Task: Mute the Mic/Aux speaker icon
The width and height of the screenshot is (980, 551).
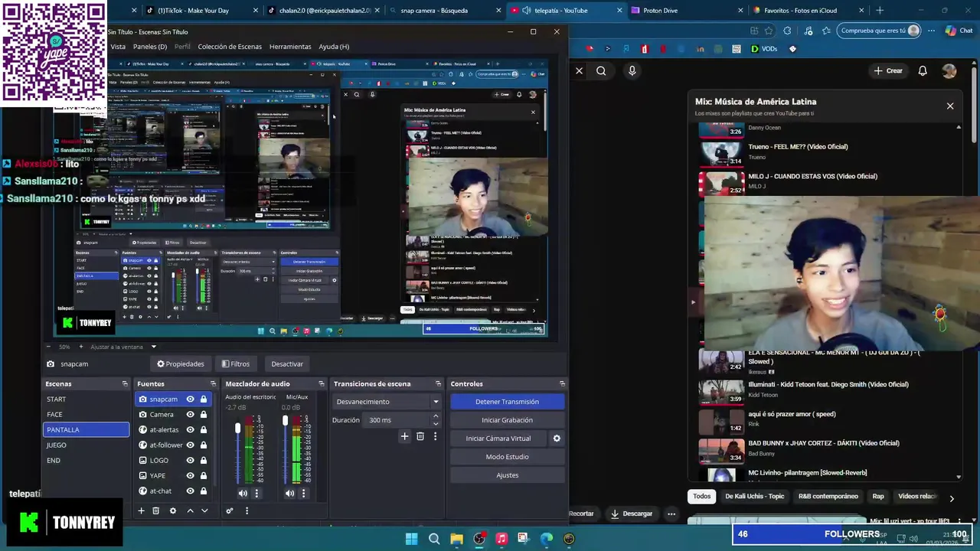Action: [x=289, y=494]
